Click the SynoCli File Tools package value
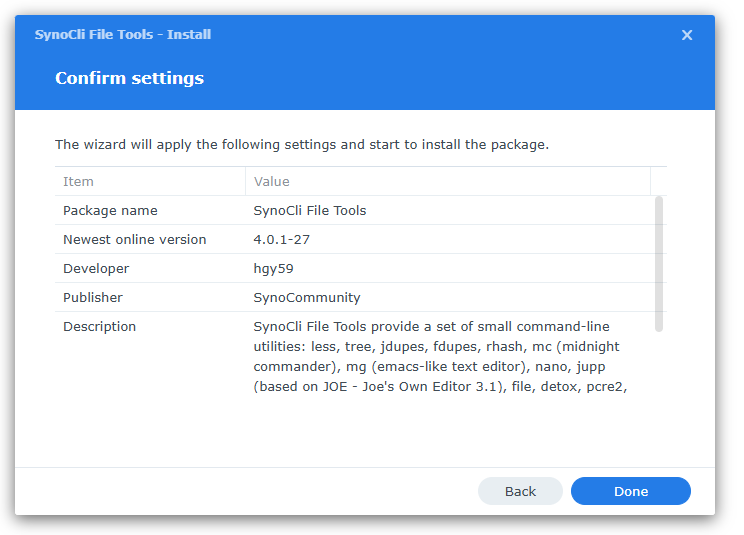This screenshot has width=744, height=535. tap(310, 210)
